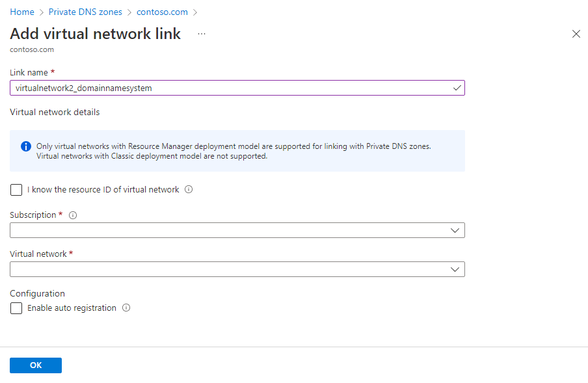The height and width of the screenshot is (383, 588).
Task: Enable auto registration checkbox
Action: (x=16, y=308)
